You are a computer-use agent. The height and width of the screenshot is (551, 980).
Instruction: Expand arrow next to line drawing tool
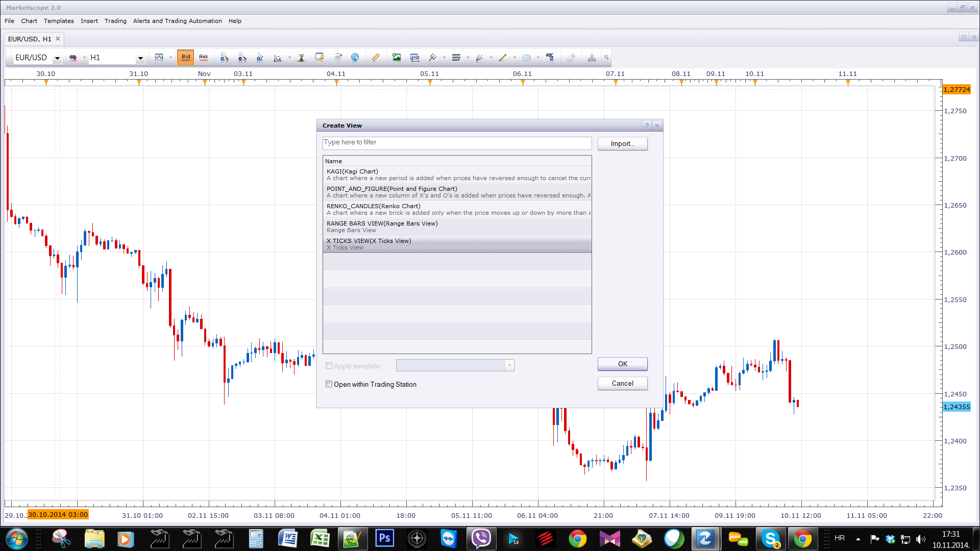click(444, 58)
